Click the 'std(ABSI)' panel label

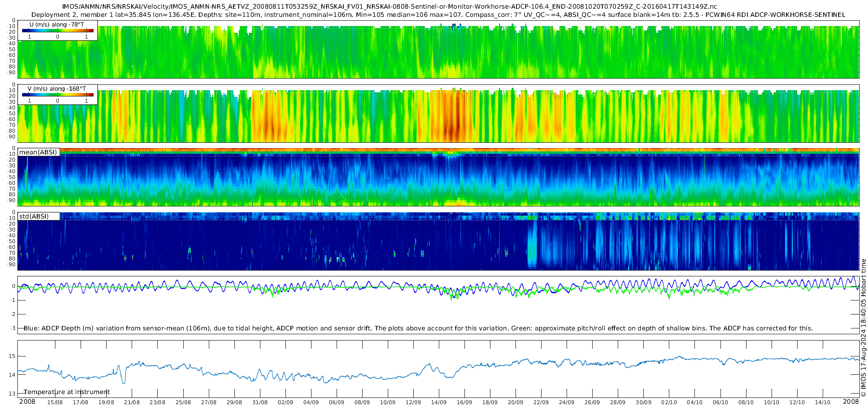coord(34,216)
